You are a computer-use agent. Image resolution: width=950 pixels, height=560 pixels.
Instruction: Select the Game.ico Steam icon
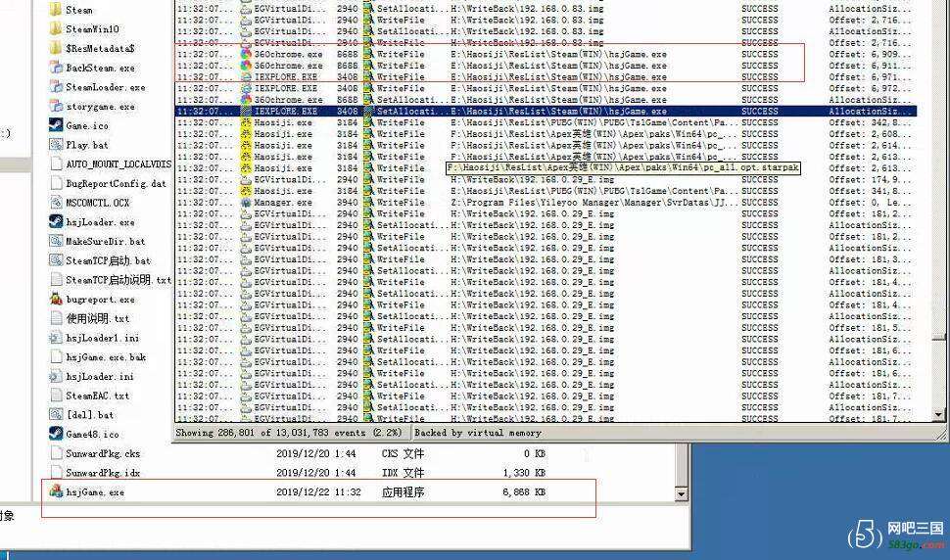(56, 125)
